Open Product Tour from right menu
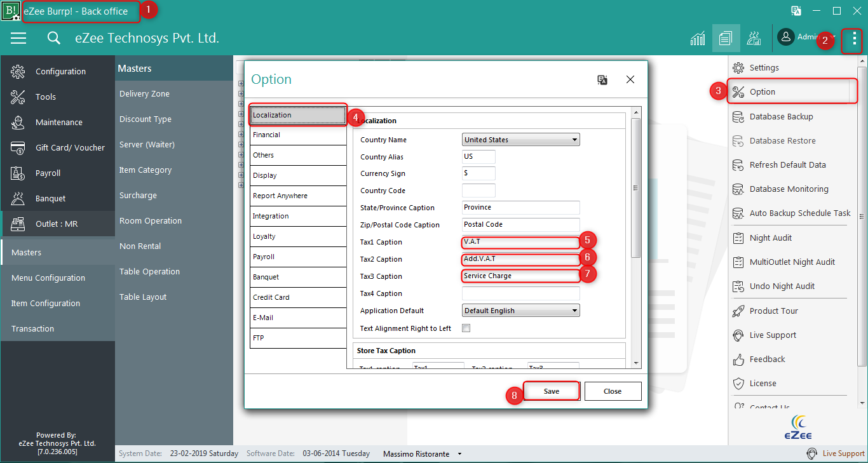868x463 pixels. click(x=773, y=311)
